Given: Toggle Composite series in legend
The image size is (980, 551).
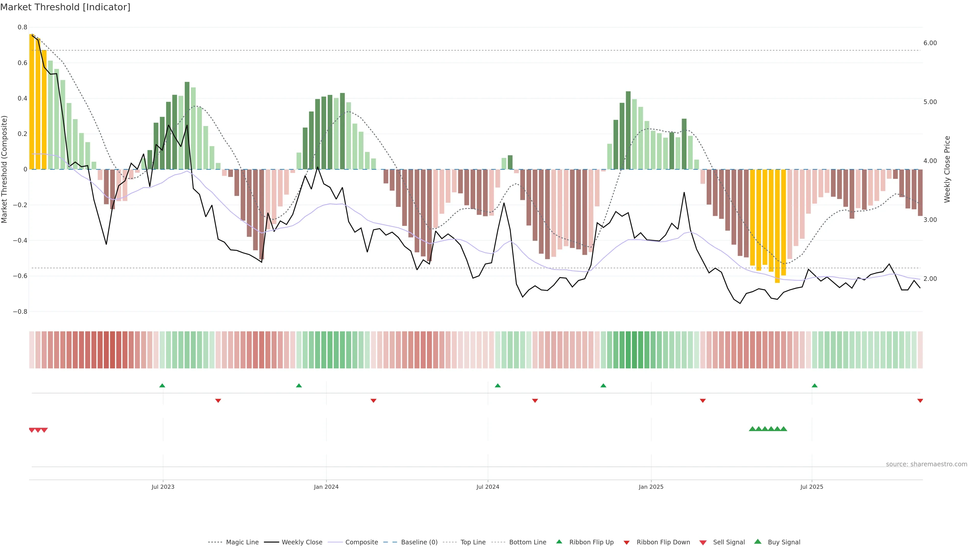Looking at the screenshot, I should tap(361, 542).
